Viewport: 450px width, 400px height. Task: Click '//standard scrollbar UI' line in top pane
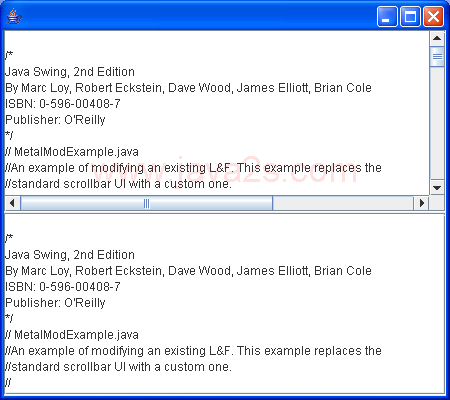118,184
